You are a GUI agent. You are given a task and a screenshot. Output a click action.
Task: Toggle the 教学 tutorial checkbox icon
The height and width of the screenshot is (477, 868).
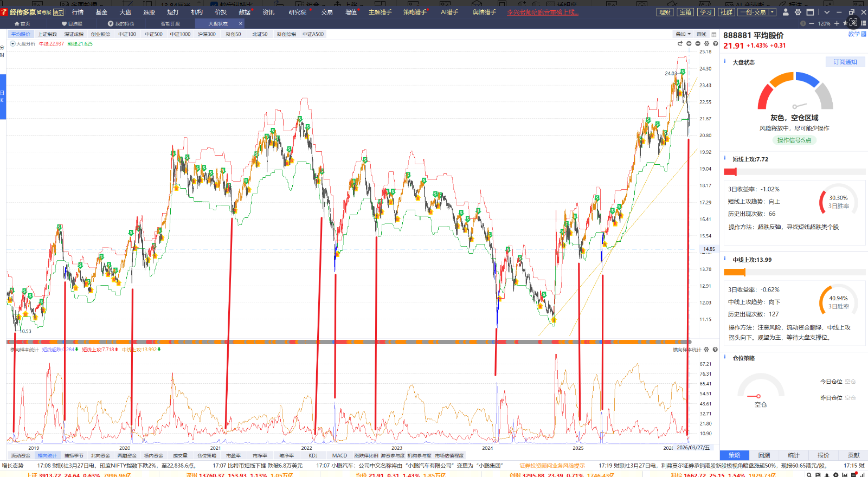pos(864,34)
